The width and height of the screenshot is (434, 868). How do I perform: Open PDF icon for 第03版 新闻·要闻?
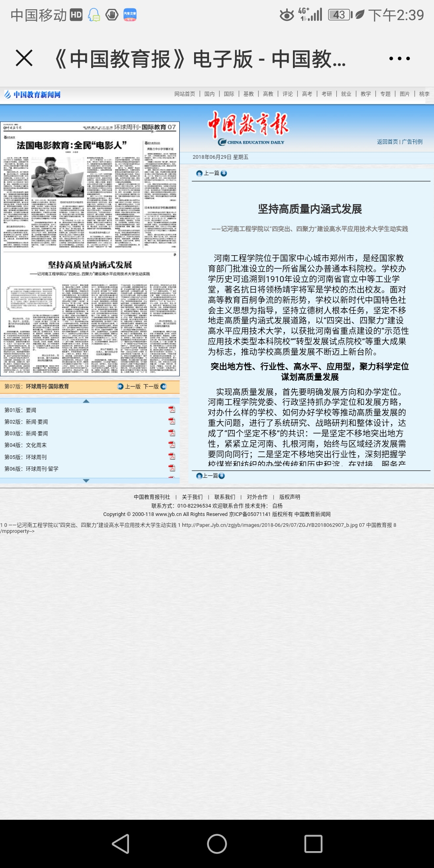pyautogui.click(x=172, y=433)
